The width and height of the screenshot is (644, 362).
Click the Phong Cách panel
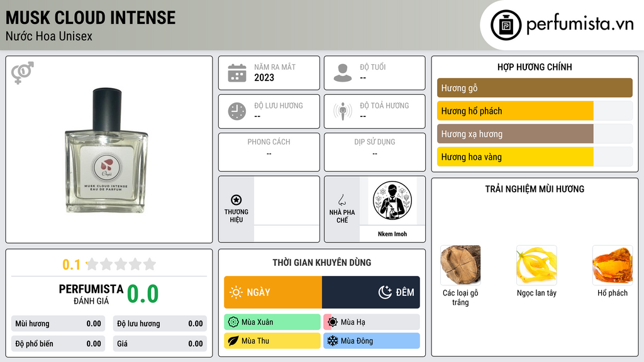[x=269, y=152]
